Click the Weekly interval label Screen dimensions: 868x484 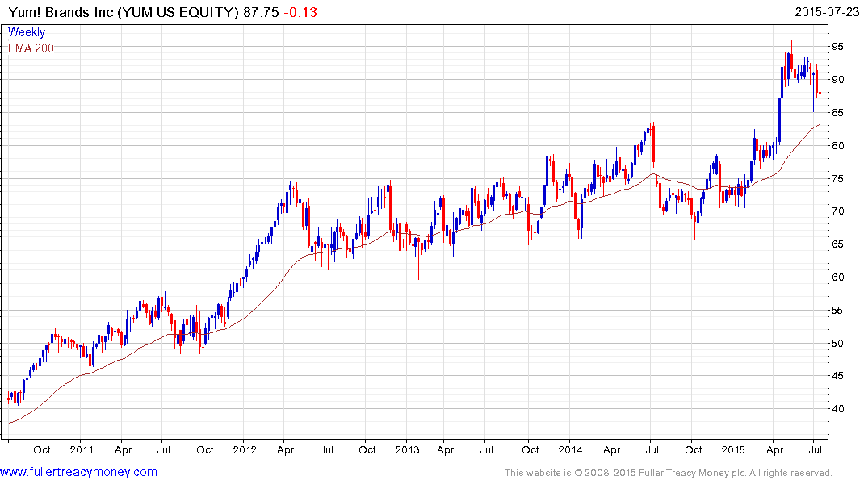[x=27, y=32]
